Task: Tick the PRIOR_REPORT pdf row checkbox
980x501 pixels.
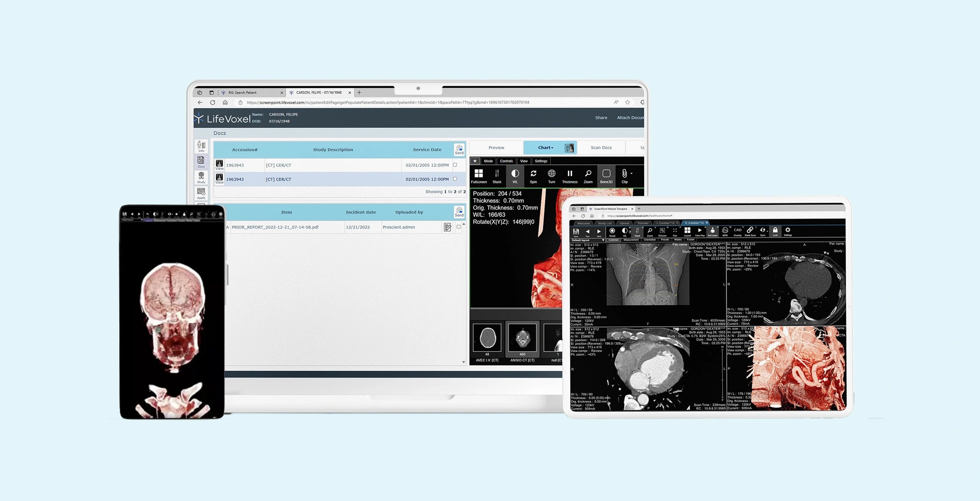Action: [458, 227]
